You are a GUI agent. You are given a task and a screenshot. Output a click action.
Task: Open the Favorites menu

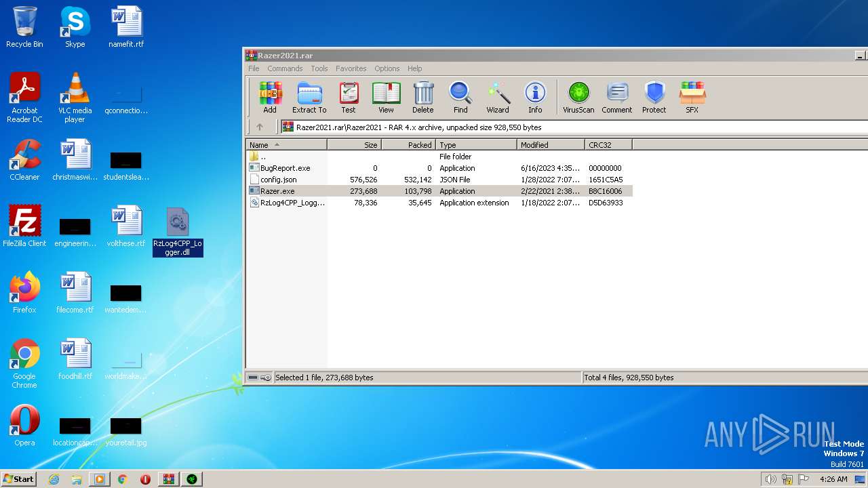coord(351,68)
